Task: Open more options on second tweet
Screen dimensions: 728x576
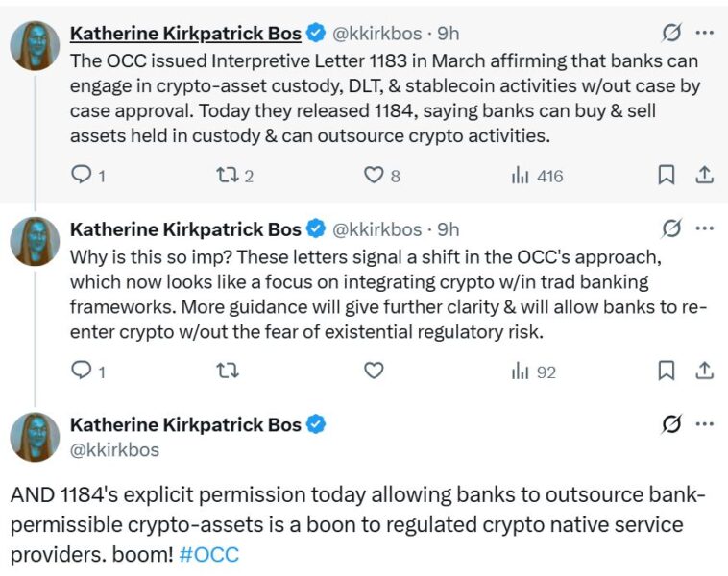Action: 704,229
